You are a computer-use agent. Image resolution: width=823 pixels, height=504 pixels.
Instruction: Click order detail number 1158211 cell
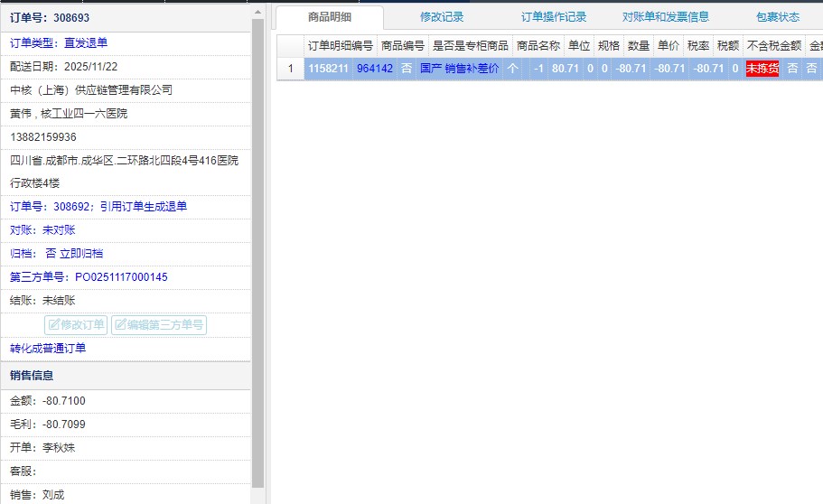[329, 69]
